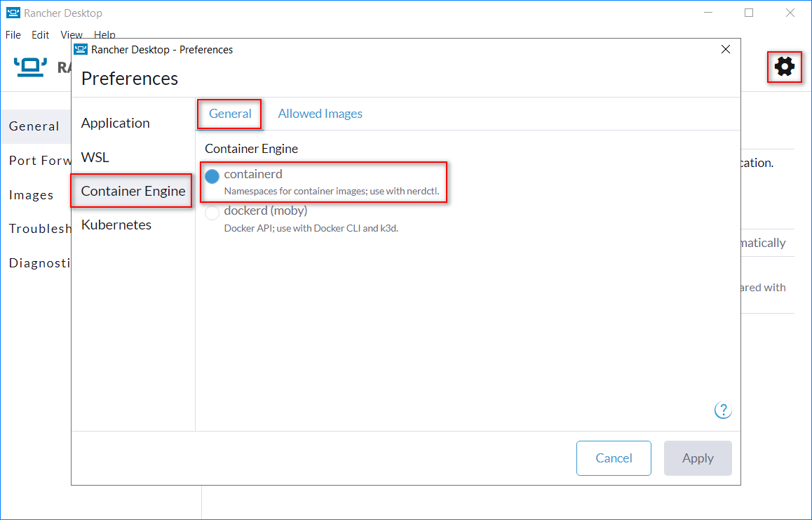812x520 pixels.
Task: Open Port Forwarding in the main window sidebar
Action: [40, 161]
